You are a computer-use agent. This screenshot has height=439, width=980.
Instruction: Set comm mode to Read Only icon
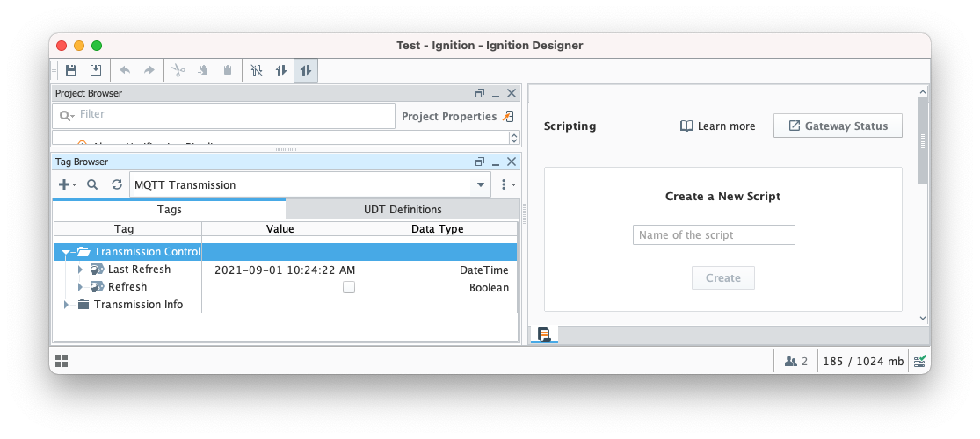[x=281, y=70]
